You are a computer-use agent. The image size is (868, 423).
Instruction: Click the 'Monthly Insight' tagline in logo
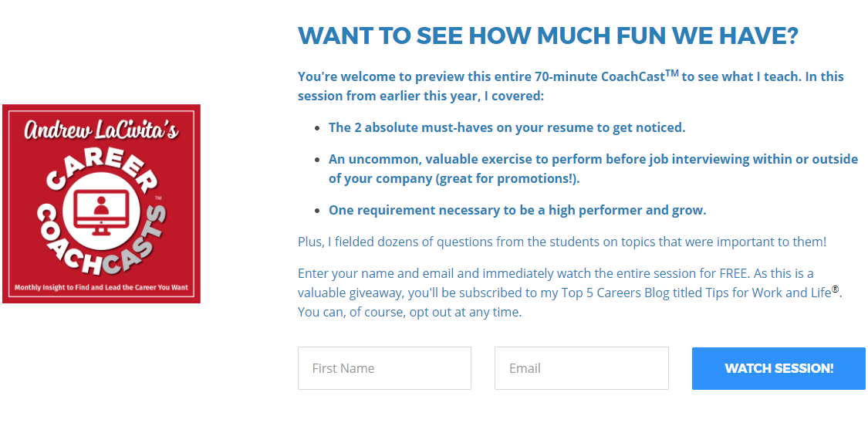point(101,287)
